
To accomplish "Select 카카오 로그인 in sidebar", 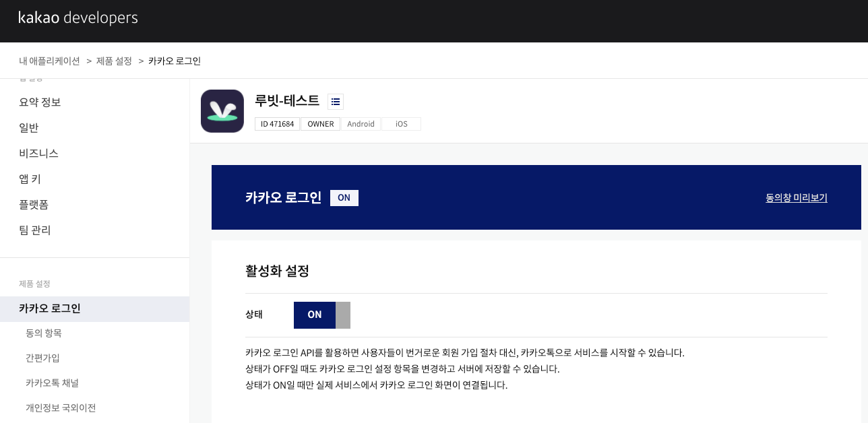I will pyautogui.click(x=94, y=308).
